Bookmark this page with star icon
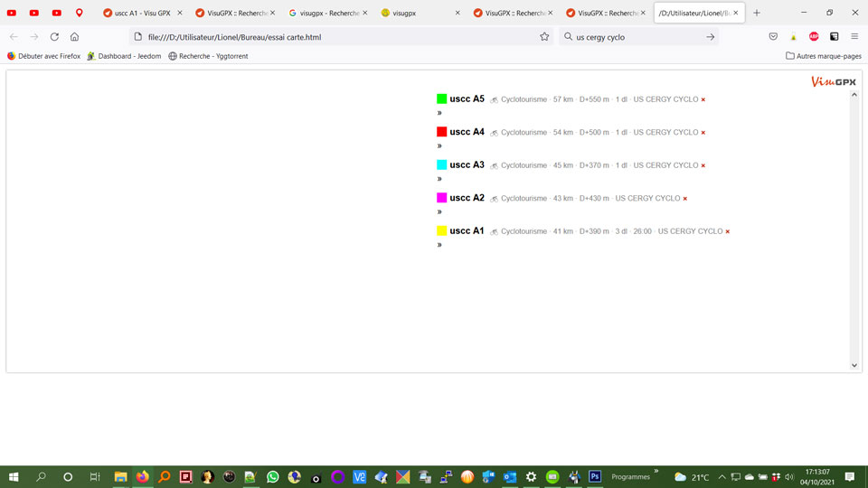This screenshot has height=488, width=868. pos(544,37)
